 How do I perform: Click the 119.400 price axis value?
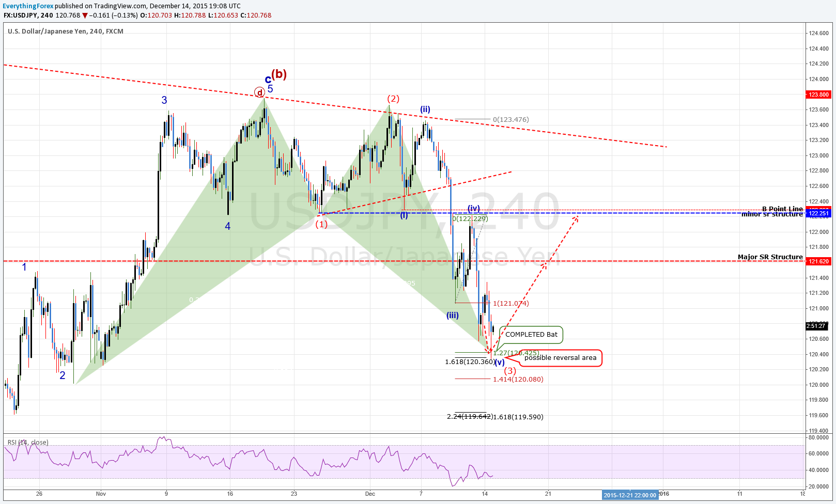click(819, 431)
